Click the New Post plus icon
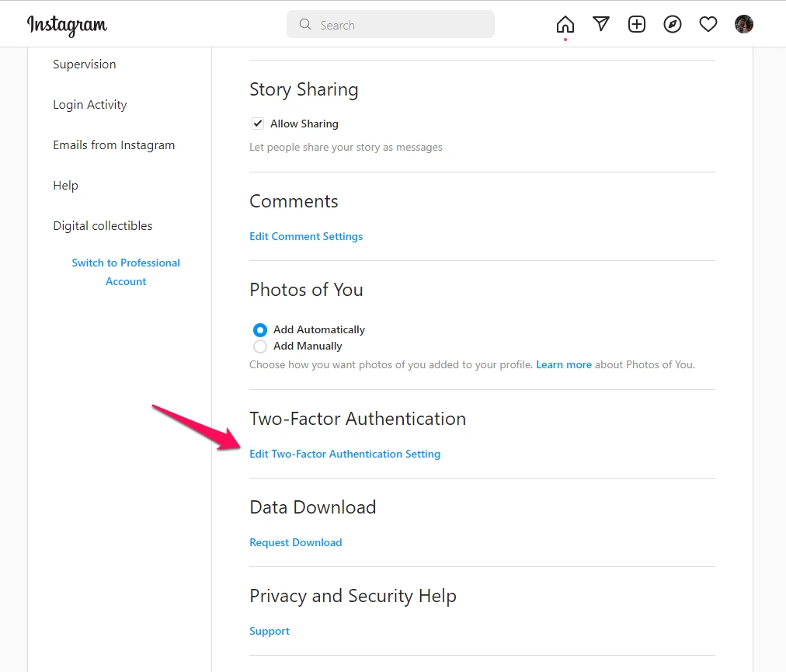Screen dimensions: 786x672 637,24
